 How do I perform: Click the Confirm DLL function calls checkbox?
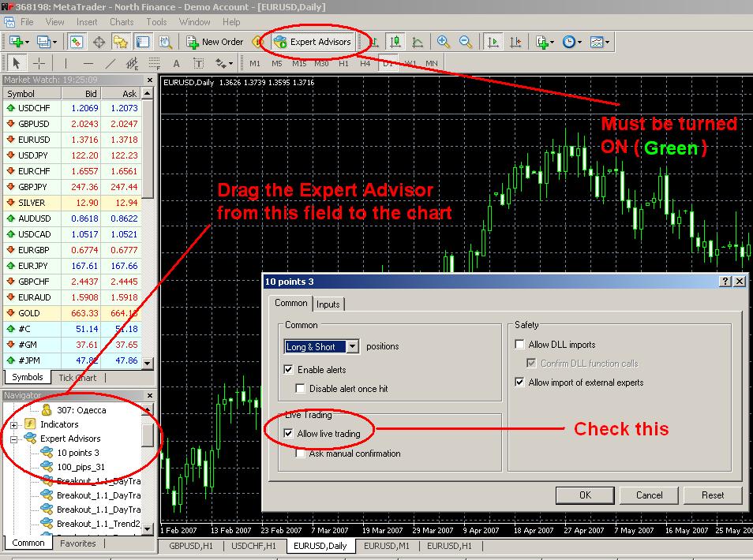coord(531,364)
